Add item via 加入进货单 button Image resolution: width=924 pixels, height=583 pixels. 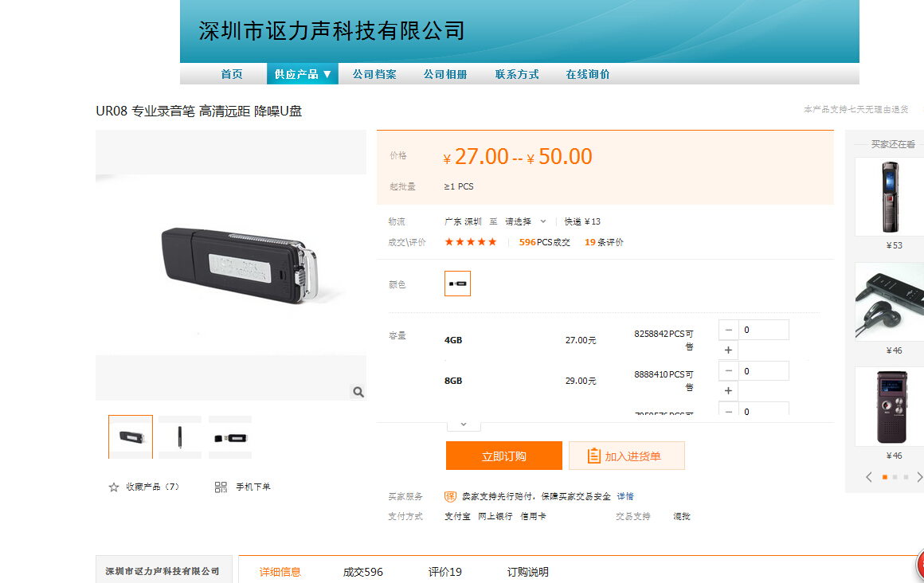626,456
